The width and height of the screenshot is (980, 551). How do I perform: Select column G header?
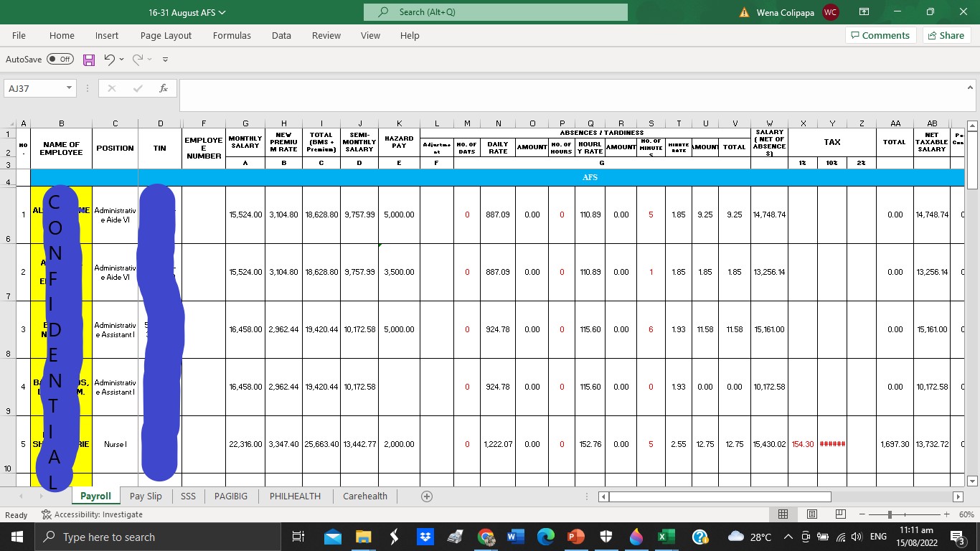click(x=245, y=123)
